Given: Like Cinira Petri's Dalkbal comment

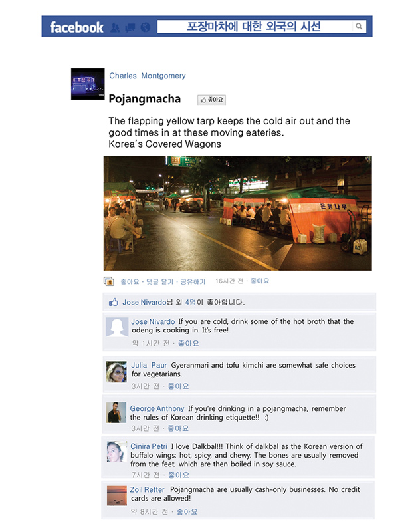Looking at the screenshot, I should point(179,475).
